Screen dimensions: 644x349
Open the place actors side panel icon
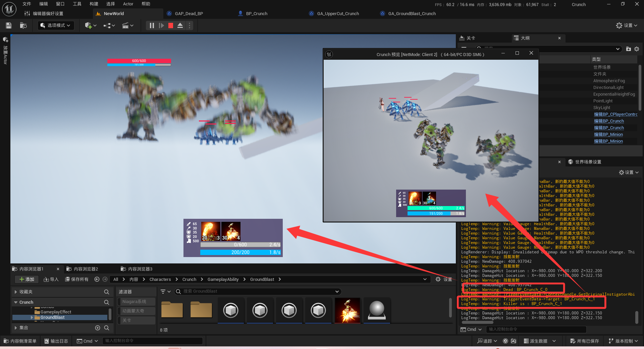[x=5, y=40]
